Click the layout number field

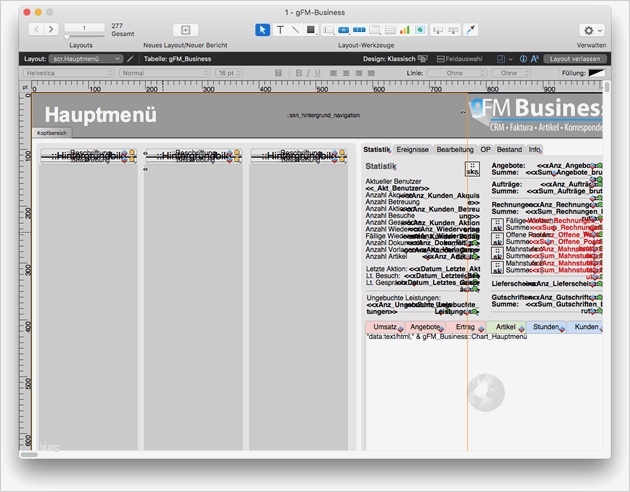(x=84, y=28)
